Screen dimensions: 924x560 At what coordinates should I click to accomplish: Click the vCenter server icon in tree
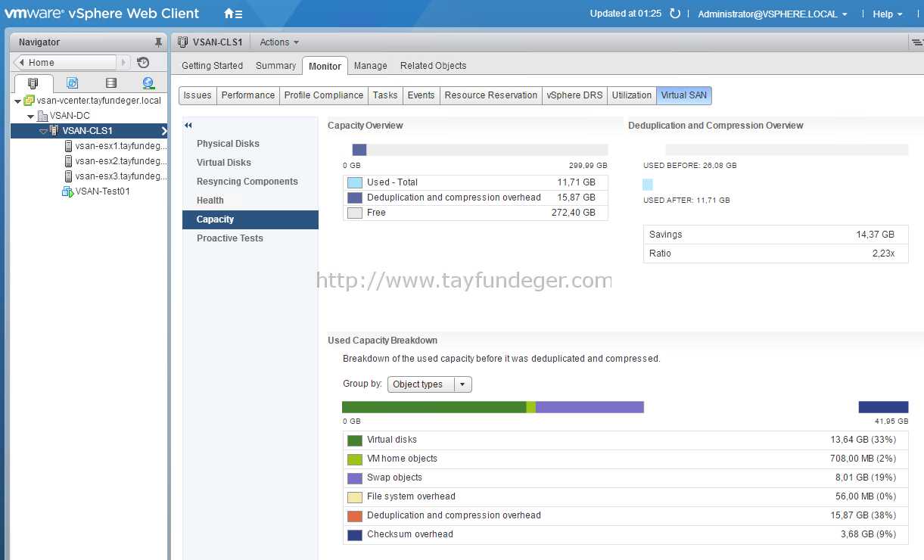[x=29, y=101]
